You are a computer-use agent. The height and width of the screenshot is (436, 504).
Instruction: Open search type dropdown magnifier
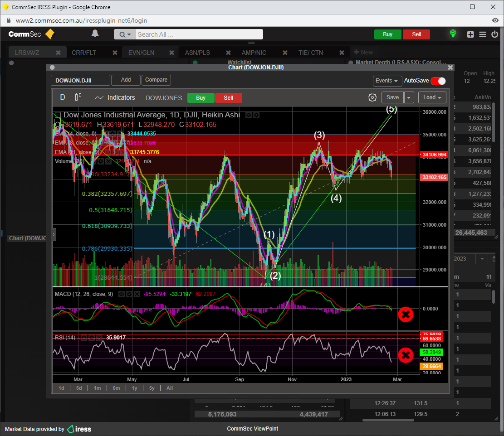[x=125, y=34]
